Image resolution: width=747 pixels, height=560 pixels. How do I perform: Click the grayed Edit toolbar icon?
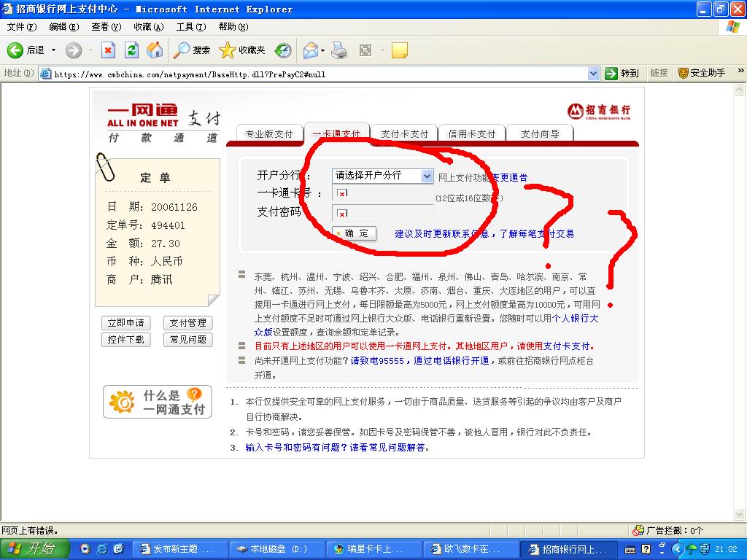365,50
